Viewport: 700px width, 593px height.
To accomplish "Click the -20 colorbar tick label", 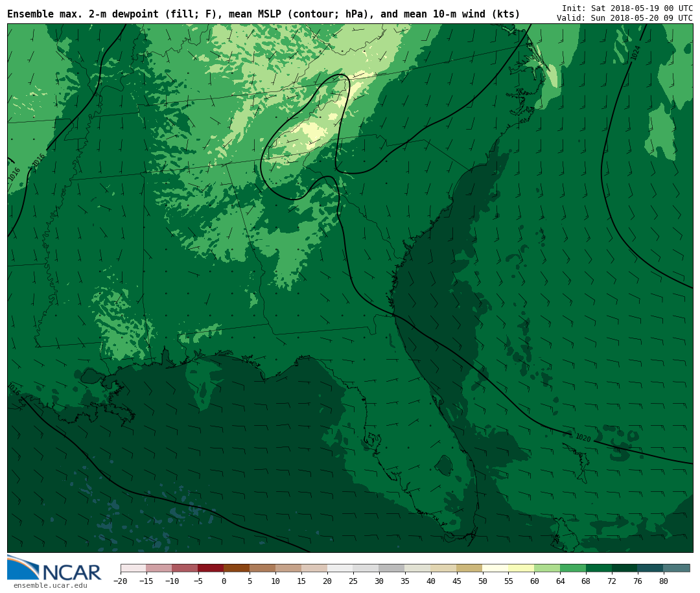I will pyautogui.click(x=120, y=581).
